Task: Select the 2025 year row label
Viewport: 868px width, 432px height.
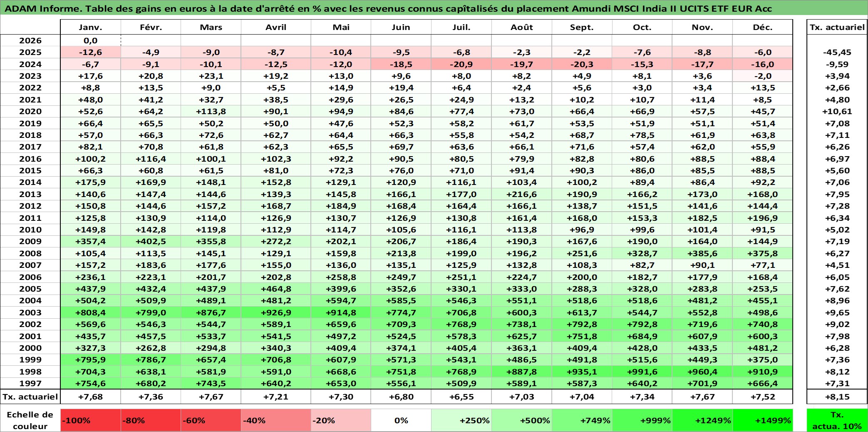Action: [30, 52]
